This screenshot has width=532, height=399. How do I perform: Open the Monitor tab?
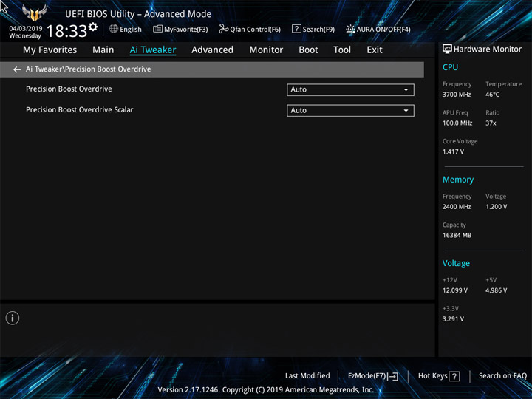click(x=266, y=50)
